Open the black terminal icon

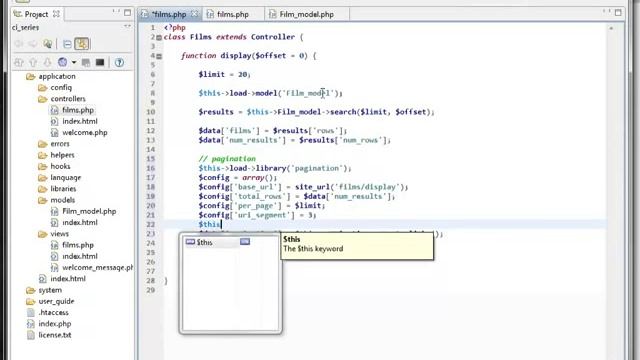coord(100,62)
